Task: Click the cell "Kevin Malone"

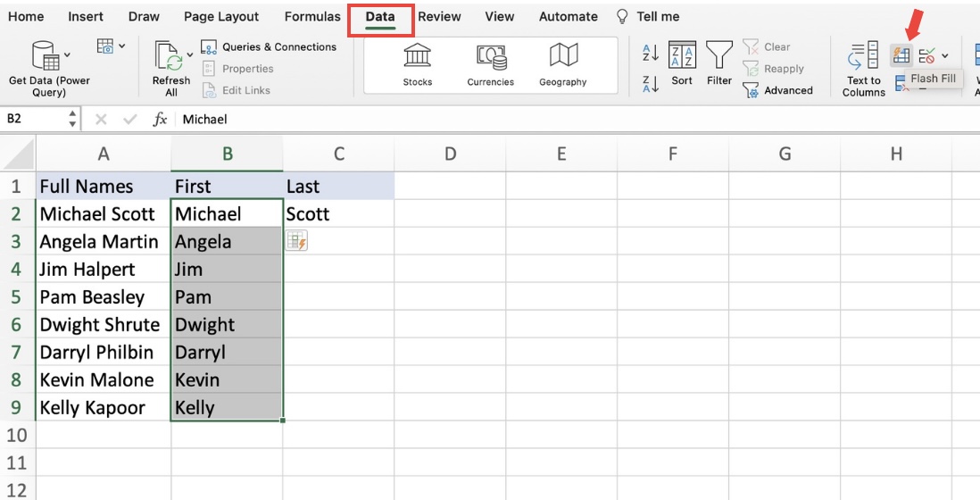Action: [104, 379]
